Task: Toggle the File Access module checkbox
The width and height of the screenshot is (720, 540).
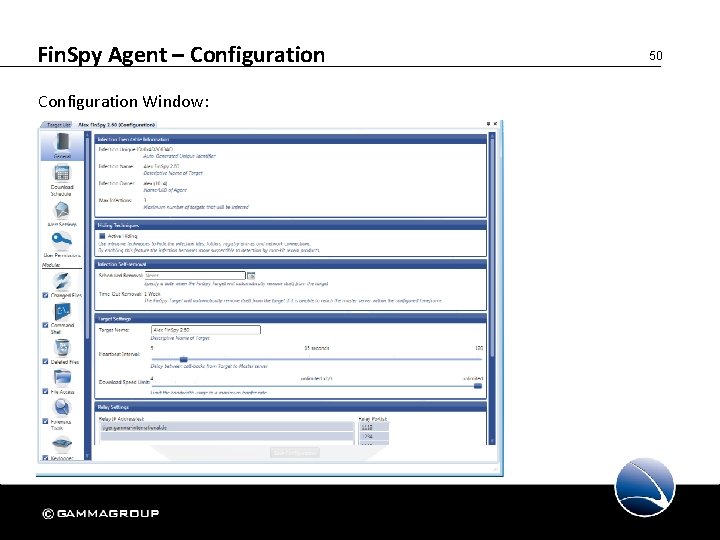Action: click(x=45, y=392)
